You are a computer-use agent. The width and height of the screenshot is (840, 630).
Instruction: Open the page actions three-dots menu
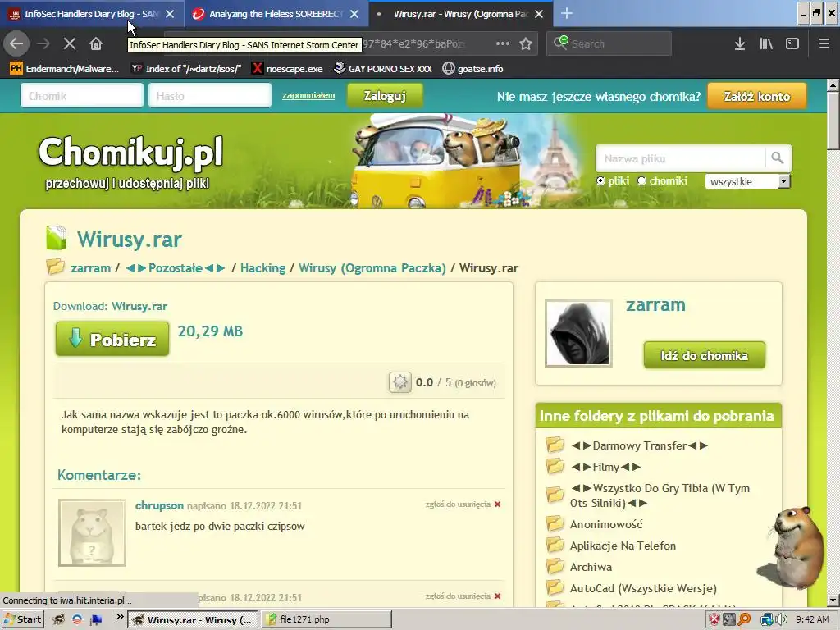(503, 43)
